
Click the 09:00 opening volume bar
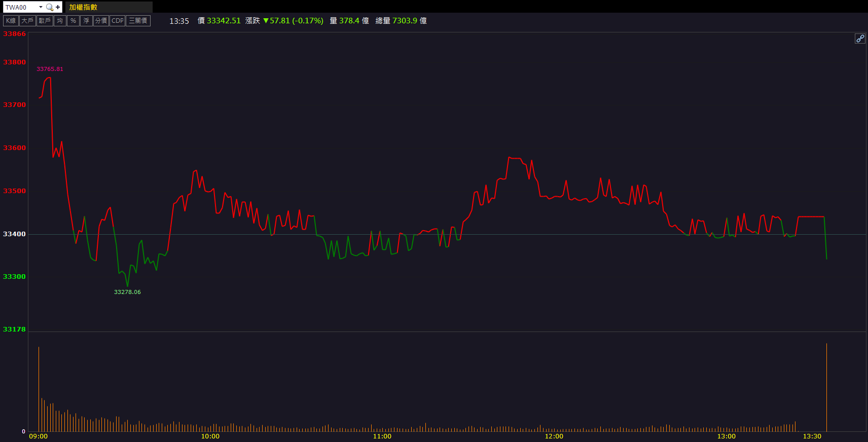click(39, 389)
